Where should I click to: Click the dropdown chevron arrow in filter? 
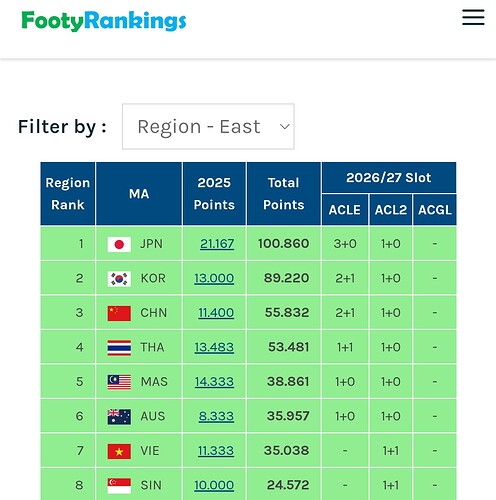pyautogui.click(x=284, y=127)
